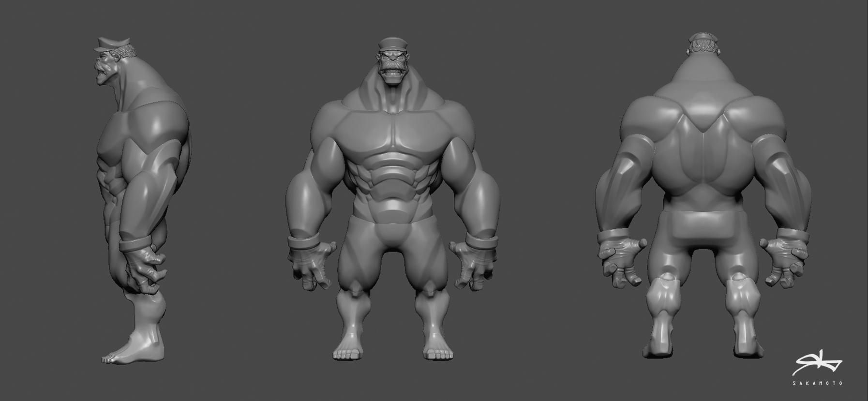Select the side-view character render
This screenshot has height=401, width=868.
(143, 200)
